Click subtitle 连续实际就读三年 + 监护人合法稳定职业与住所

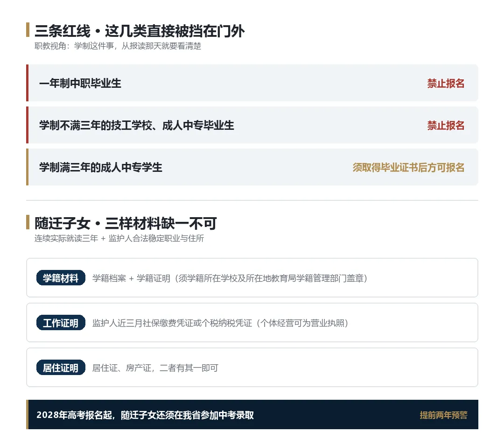tap(119, 238)
